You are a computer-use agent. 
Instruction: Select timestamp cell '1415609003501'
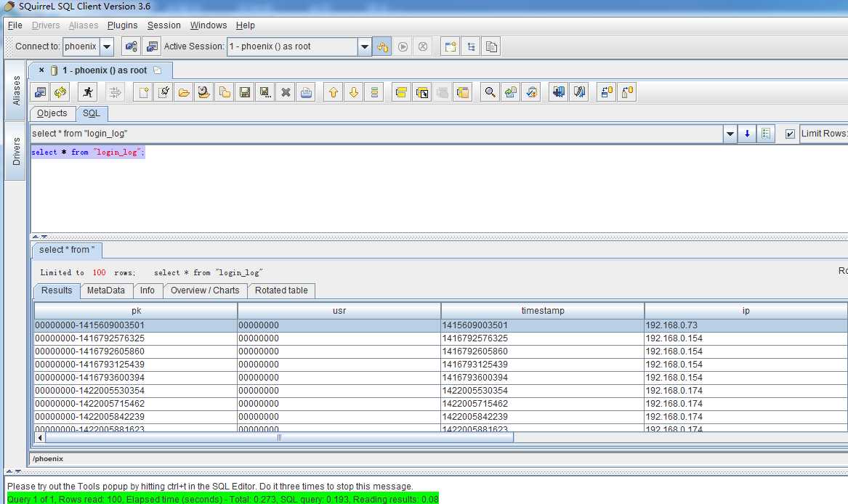(x=542, y=325)
